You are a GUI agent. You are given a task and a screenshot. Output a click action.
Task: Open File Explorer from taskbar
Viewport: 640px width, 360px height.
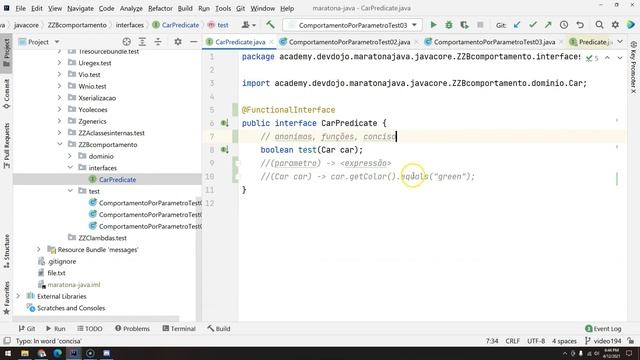tap(25, 353)
